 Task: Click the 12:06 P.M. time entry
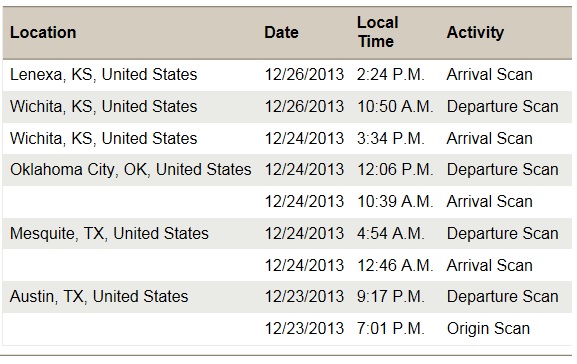click(x=395, y=170)
